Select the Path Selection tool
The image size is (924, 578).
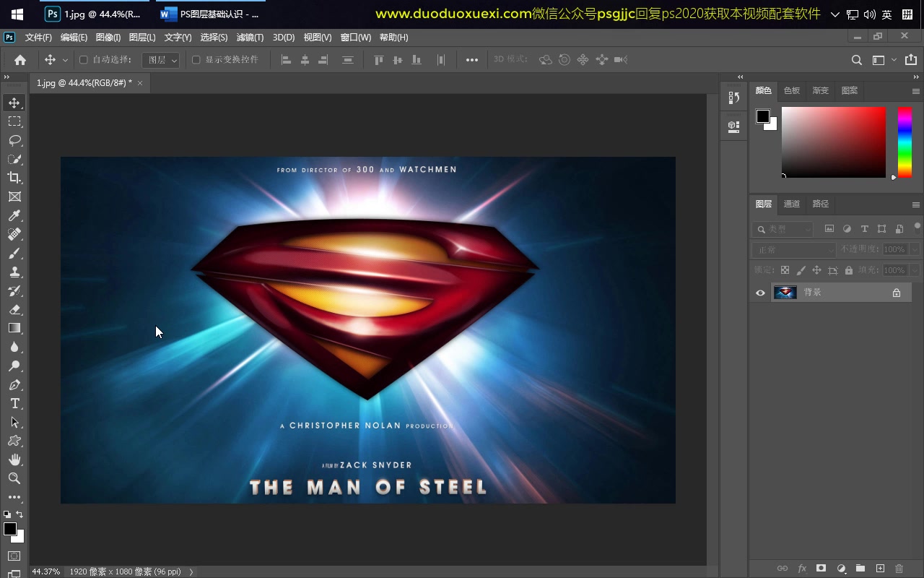click(14, 422)
